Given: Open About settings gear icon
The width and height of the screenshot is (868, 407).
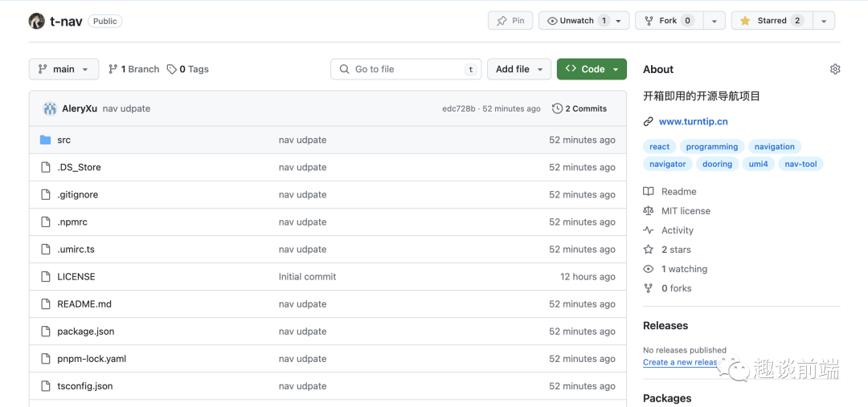Looking at the screenshot, I should point(835,69).
